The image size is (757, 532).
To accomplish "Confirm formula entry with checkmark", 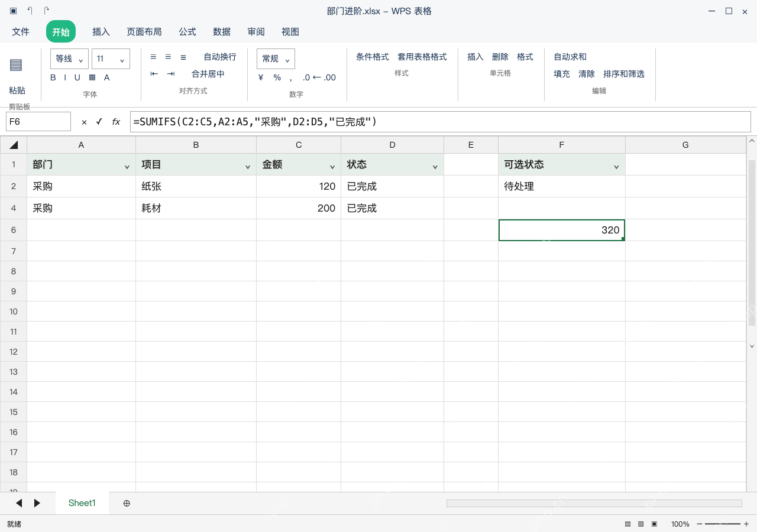I will coord(99,122).
